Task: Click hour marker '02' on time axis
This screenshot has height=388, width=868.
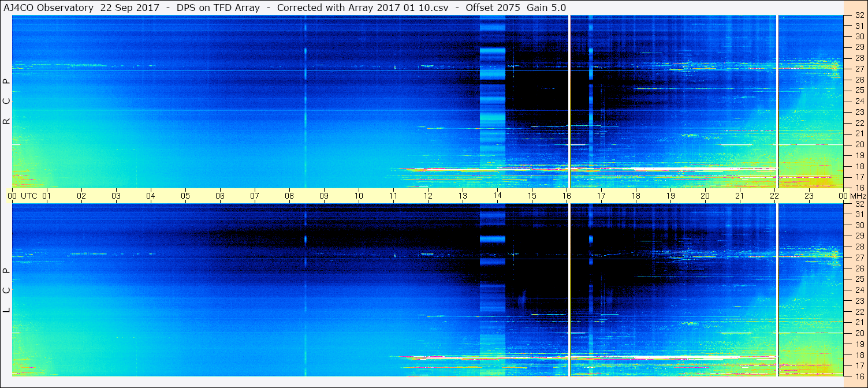Action: point(81,196)
